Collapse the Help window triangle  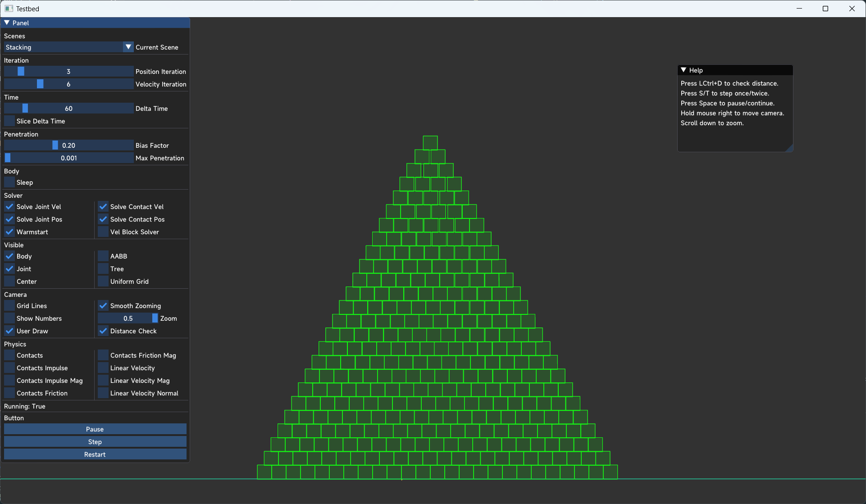(x=684, y=70)
